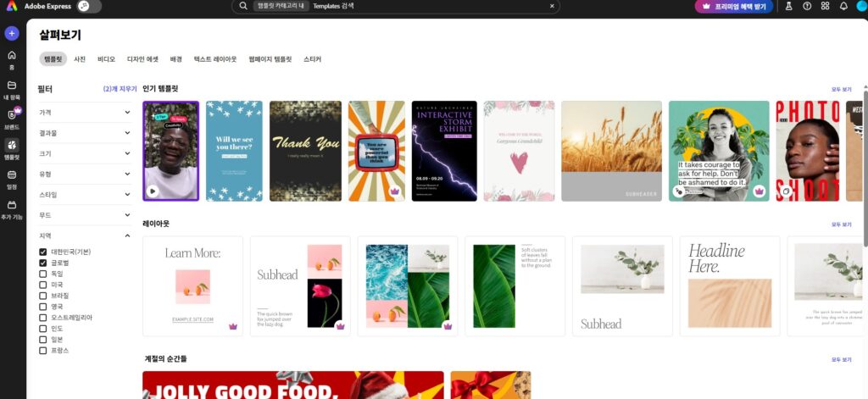Click the (2)개 지우기 filter clear link
Screen dimensions: 868x399
[x=120, y=88]
